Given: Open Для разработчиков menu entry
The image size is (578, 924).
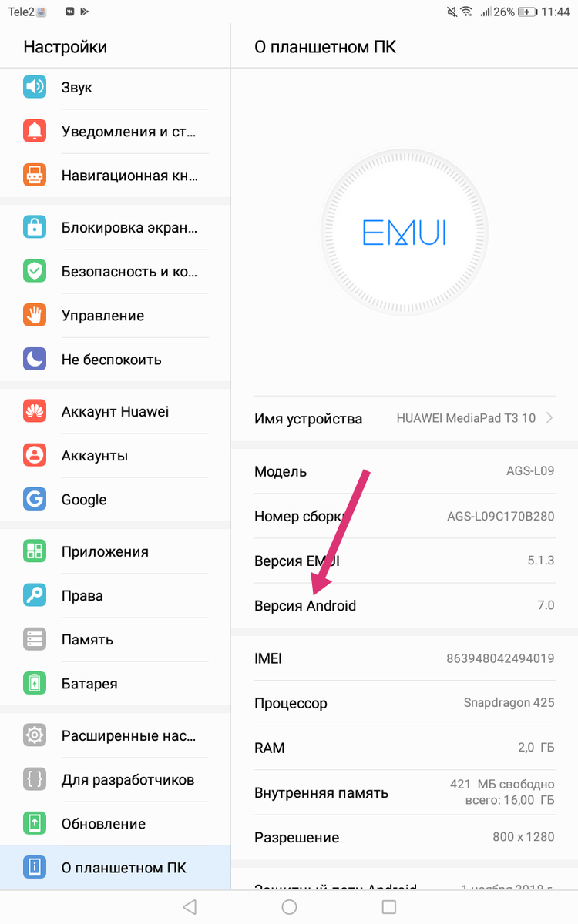Looking at the screenshot, I should [116, 779].
